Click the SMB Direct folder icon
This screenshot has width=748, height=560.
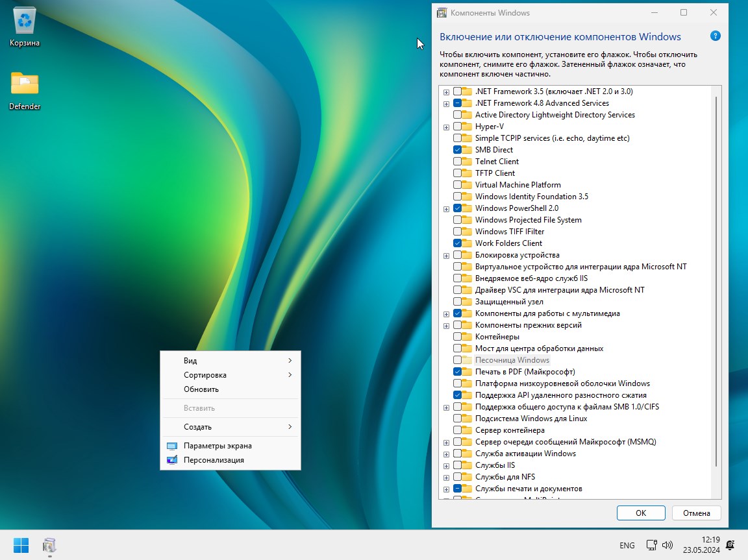467,150
